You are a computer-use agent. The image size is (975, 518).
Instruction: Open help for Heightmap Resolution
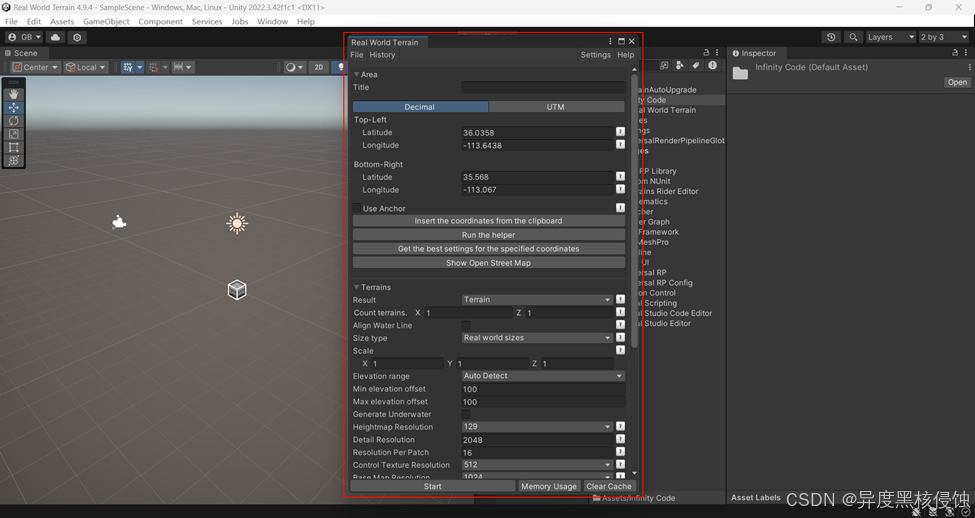point(620,427)
